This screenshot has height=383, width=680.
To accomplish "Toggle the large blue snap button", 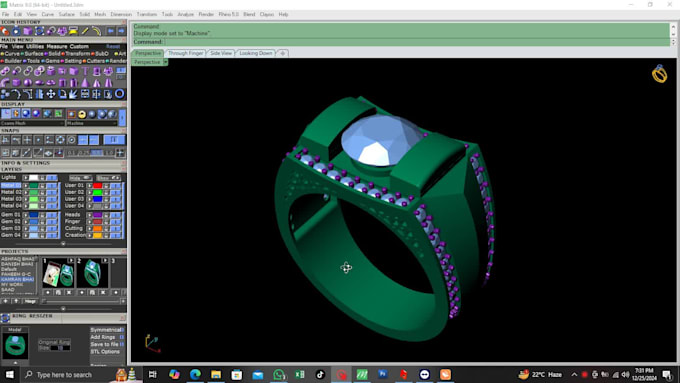I will pyautogui.click(x=114, y=140).
